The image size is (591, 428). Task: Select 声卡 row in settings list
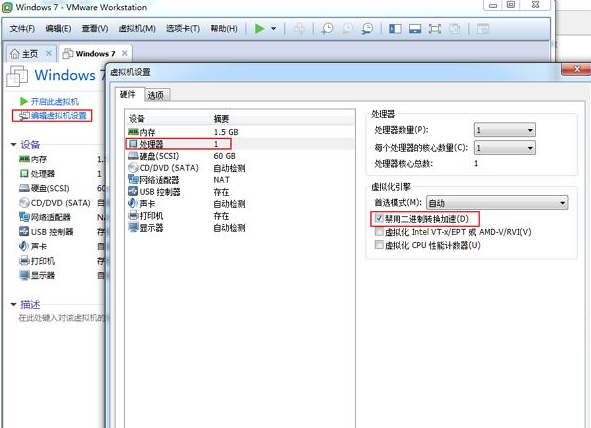point(240,204)
